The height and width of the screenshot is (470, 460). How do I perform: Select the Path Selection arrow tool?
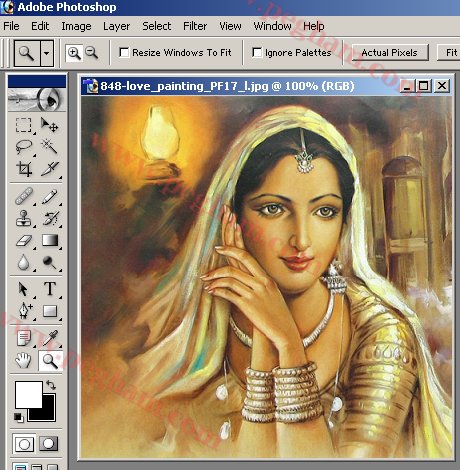coord(23,289)
